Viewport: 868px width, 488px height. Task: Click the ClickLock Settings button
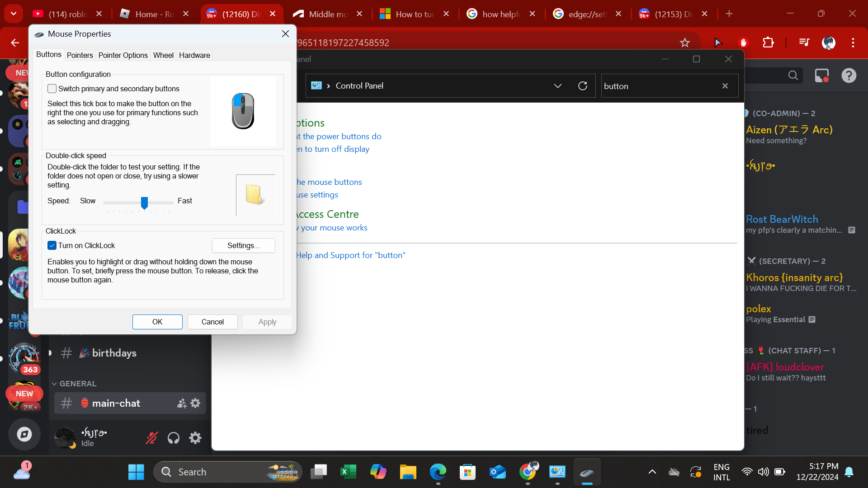pos(243,245)
